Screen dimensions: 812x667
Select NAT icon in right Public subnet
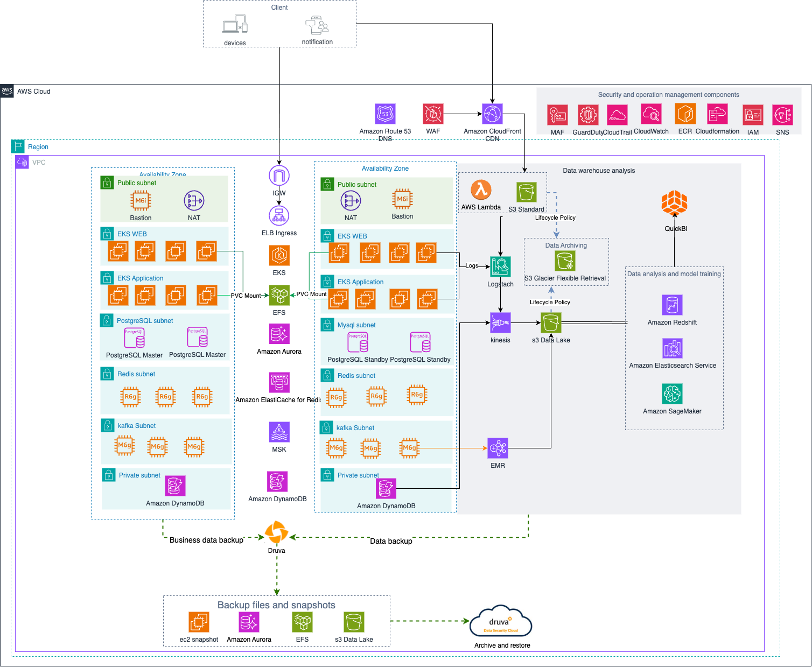[351, 201]
